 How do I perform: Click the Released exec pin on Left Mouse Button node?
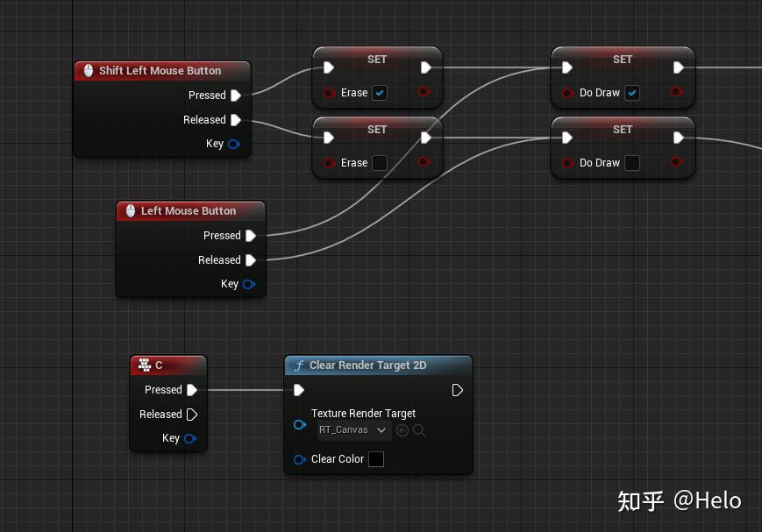[x=251, y=260]
